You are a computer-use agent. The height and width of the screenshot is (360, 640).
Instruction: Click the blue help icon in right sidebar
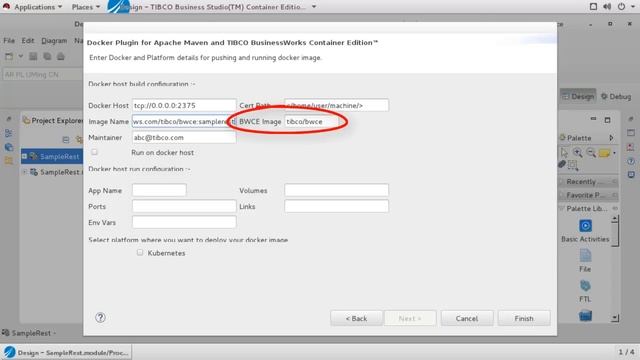(x=631, y=161)
